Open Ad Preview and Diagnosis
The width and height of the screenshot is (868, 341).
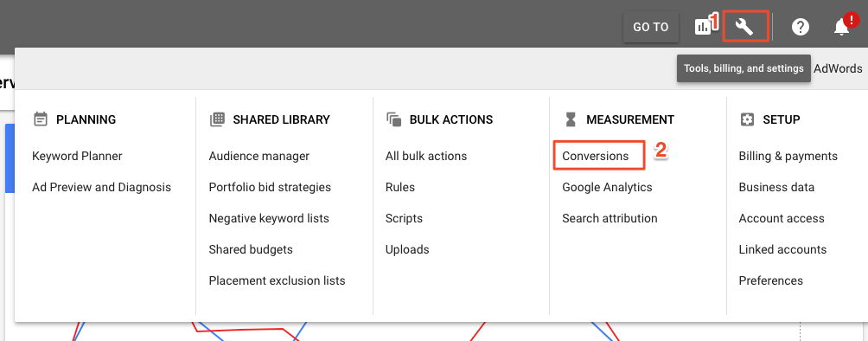pos(101,188)
